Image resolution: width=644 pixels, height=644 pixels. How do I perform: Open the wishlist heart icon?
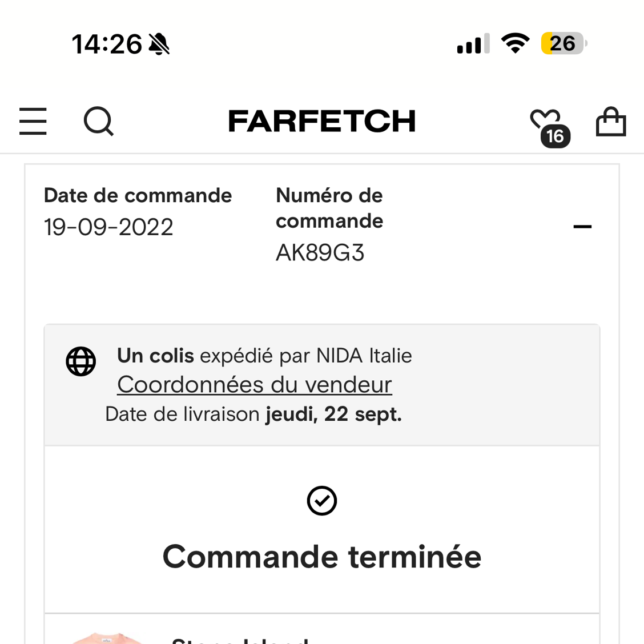(x=545, y=119)
